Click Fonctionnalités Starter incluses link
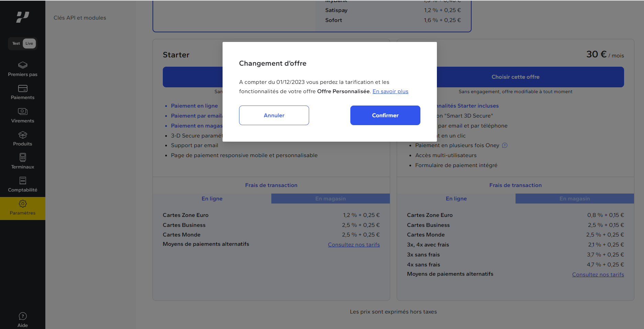644x329 pixels. coord(467,106)
